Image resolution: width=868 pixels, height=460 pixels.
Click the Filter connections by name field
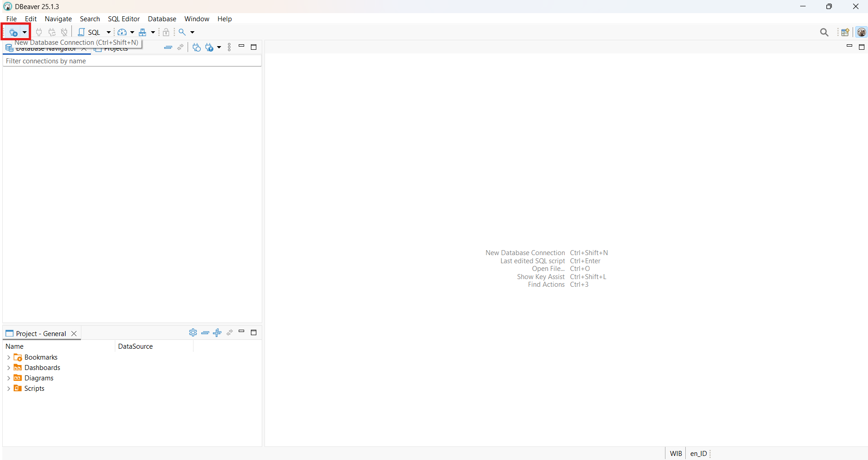tap(131, 61)
